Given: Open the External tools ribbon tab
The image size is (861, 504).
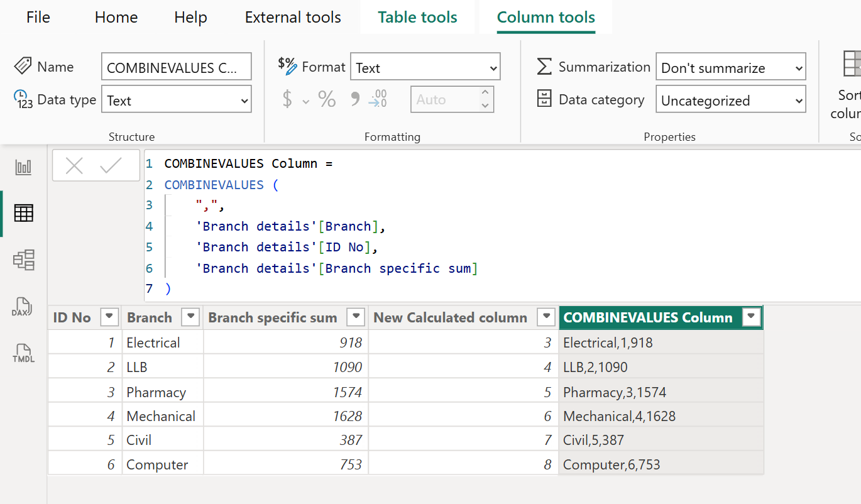Looking at the screenshot, I should pyautogui.click(x=292, y=17).
